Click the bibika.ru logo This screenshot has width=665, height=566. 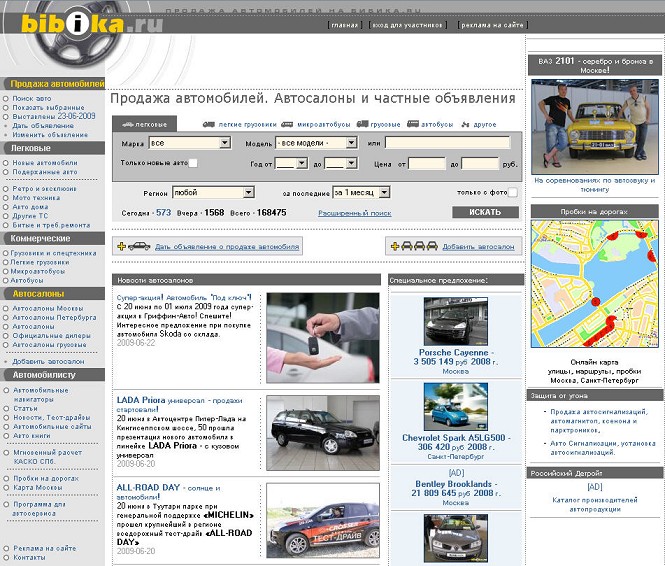(x=92, y=24)
